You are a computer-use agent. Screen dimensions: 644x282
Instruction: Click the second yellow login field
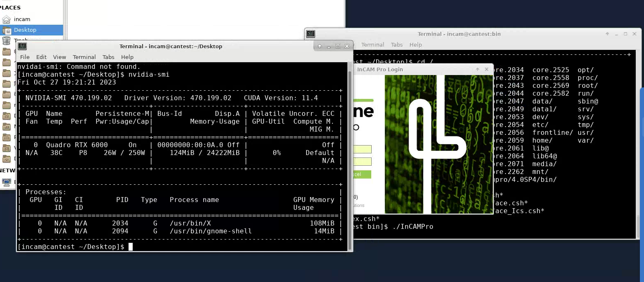pyautogui.click(x=363, y=161)
